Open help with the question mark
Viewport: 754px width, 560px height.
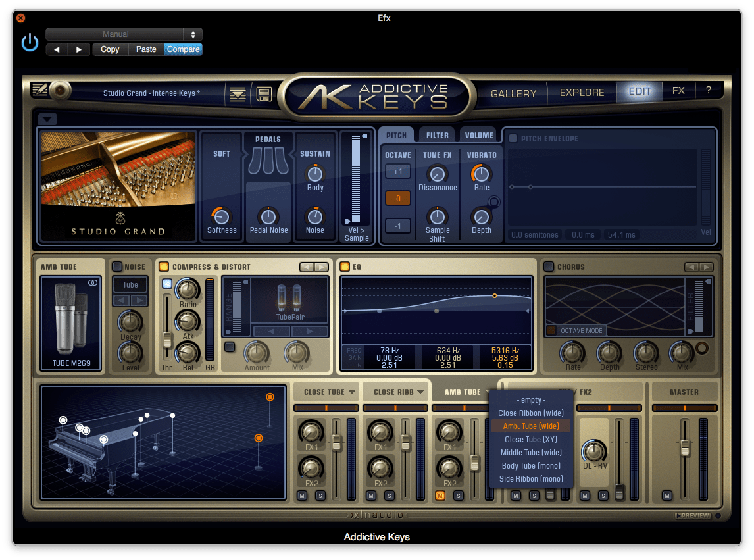(x=709, y=90)
